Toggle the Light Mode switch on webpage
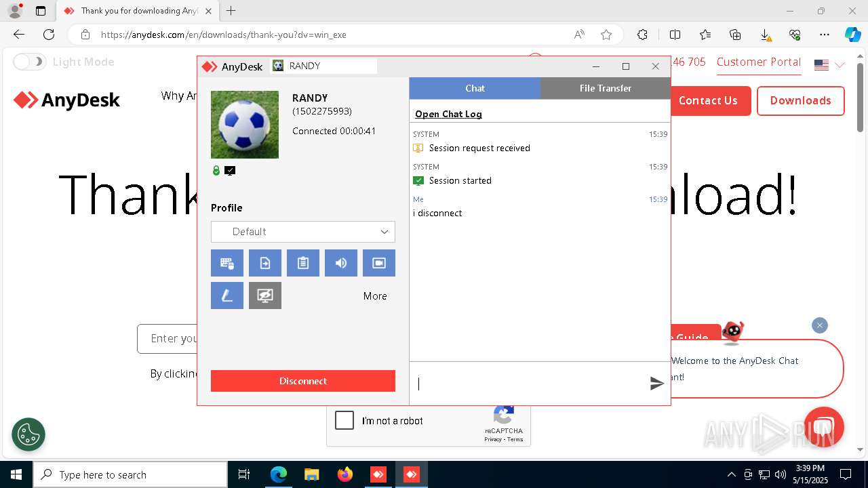This screenshot has width=868, height=488. pos(30,62)
